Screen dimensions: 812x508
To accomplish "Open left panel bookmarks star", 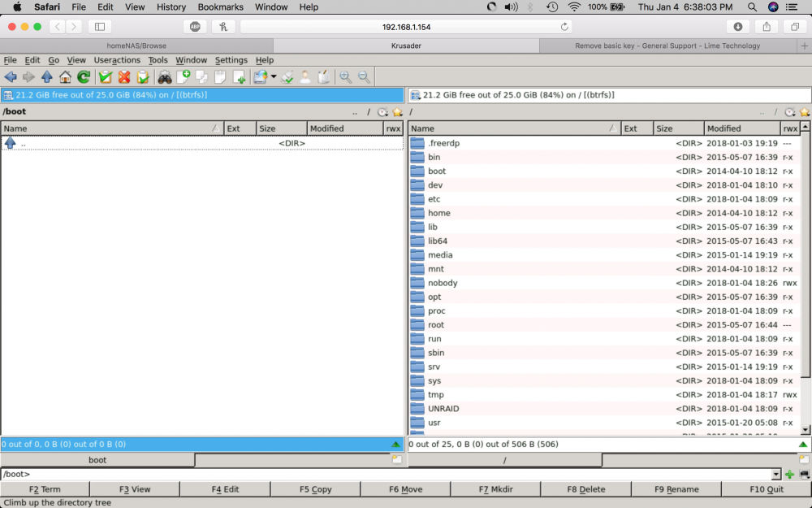I will click(x=398, y=112).
